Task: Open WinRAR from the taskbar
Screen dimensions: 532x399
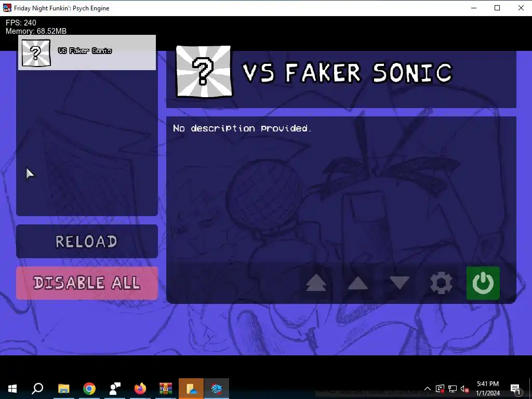Action: pyautogui.click(x=166, y=389)
